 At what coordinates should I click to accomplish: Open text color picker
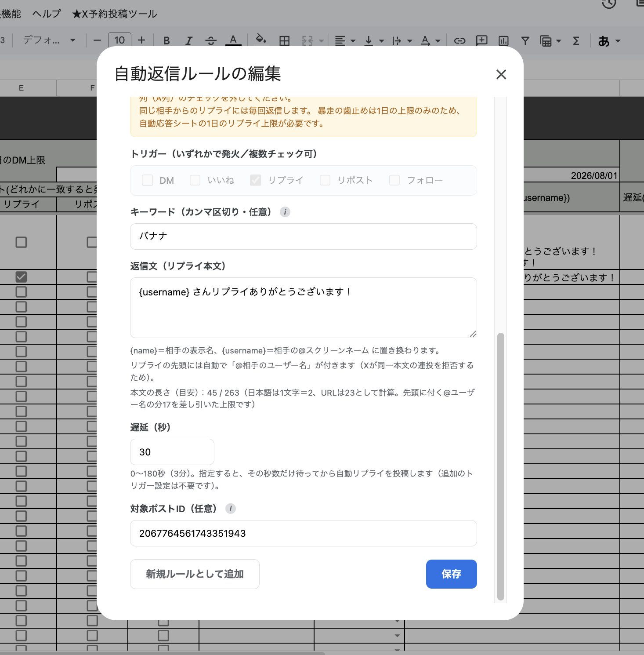233,41
